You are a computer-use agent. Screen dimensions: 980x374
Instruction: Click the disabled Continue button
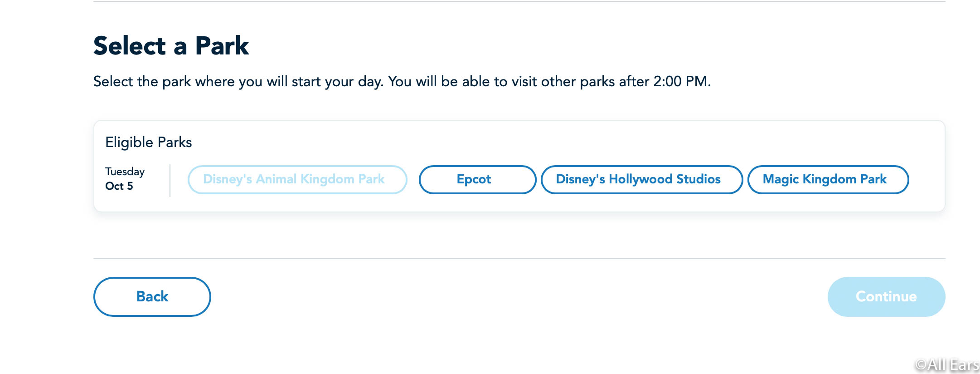pyautogui.click(x=886, y=296)
